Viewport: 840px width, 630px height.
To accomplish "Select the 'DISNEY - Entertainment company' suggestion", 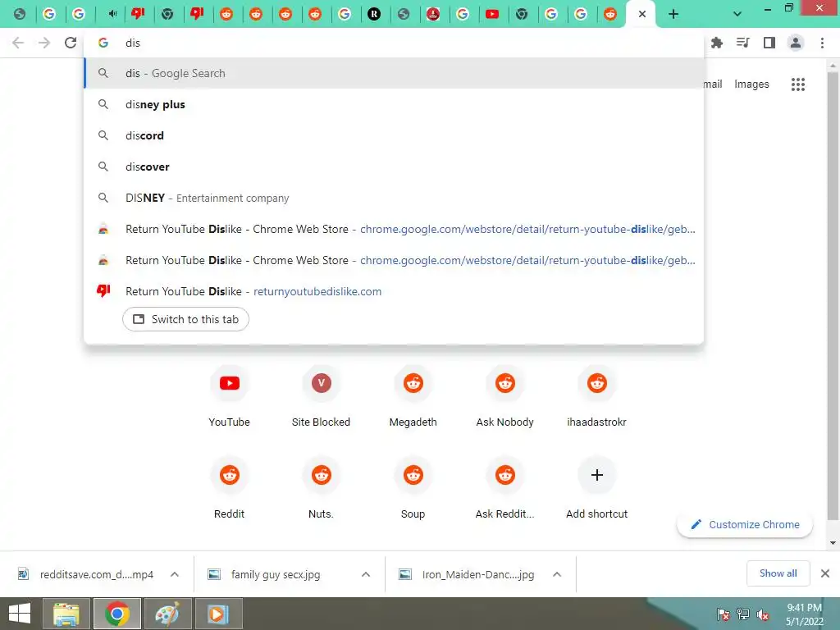I will [x=394, y=198].
